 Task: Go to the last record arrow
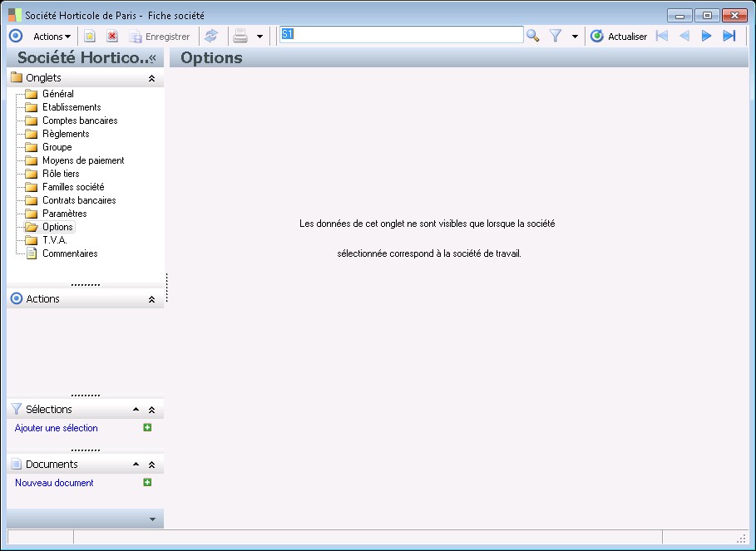(x=729, y=36)
